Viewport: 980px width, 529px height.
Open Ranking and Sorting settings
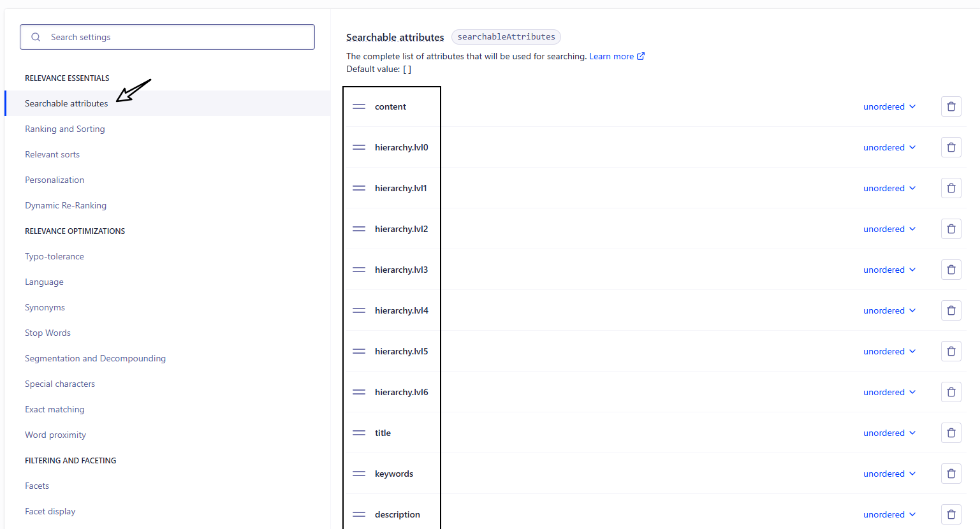tap(65, 129)
